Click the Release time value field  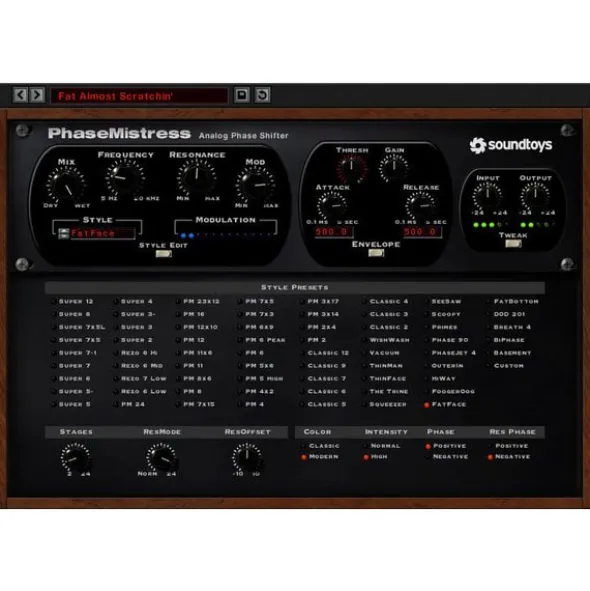(x=422, y=231)
